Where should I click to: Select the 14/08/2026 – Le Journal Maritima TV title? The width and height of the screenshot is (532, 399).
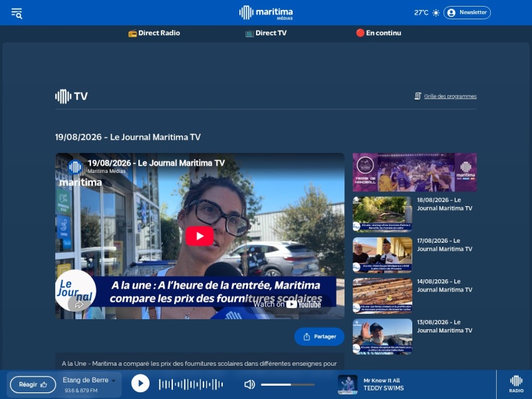point(444,286)
